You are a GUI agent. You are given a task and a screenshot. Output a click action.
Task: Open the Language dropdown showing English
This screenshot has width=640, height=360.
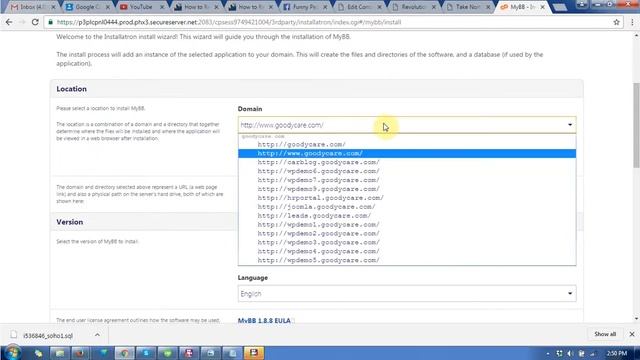[x=407, y=293]
